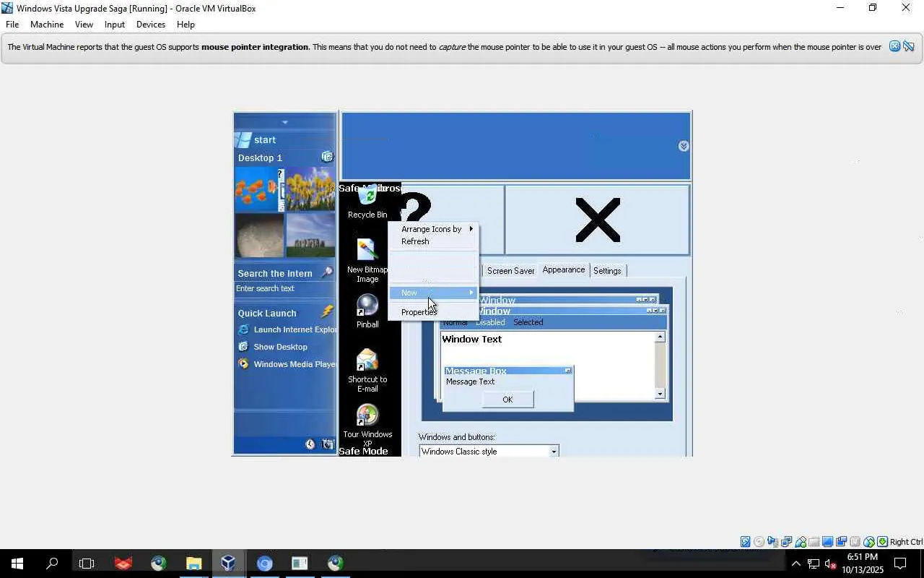This screenshot has width=924, height=578.
Task: Select the Stonehenge wallpaper thumbnail
Action: tap(310, 236)
